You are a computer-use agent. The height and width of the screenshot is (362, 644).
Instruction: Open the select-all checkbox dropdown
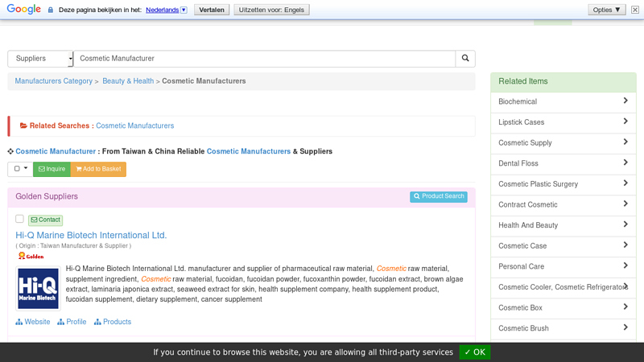click(x=20, y=169)
